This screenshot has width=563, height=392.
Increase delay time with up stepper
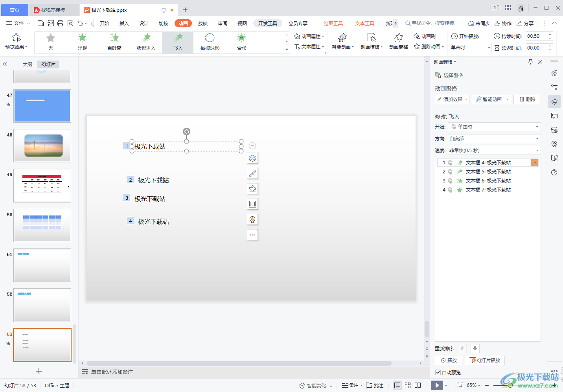click(x=550, y=46)
